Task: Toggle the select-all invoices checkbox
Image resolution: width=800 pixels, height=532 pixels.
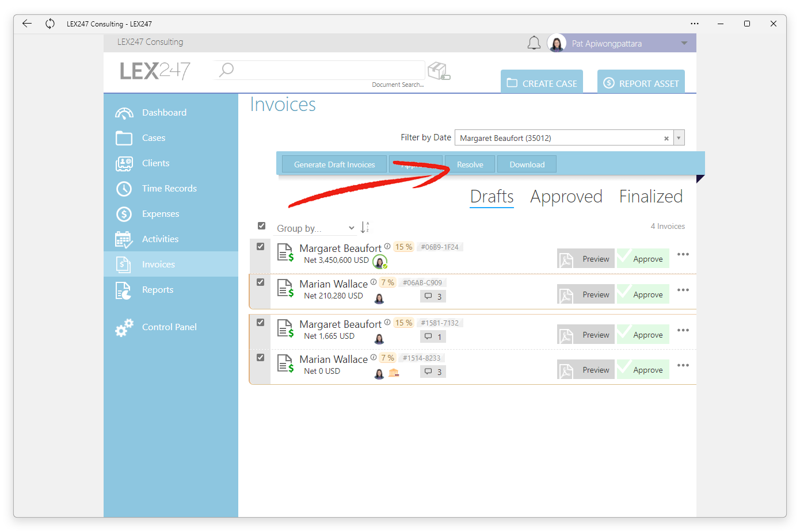Action: point(261,226)
